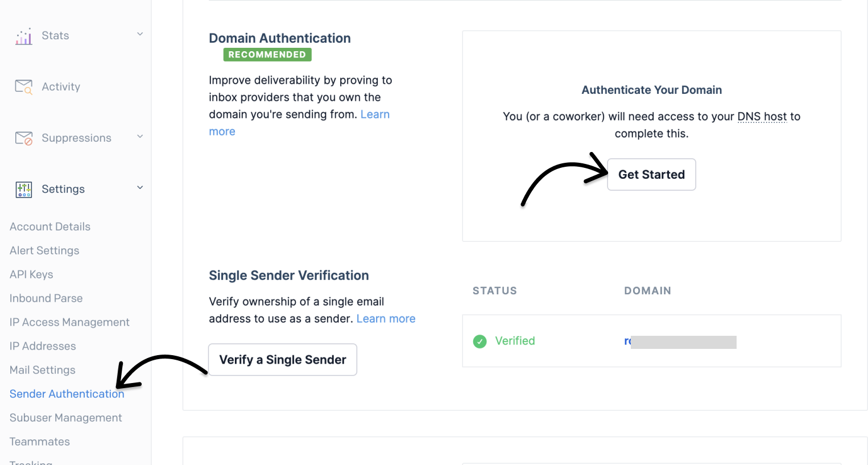The height and width of the screenshot is (465, 868).
Task: Click the green Verified checkmark icon
Action: [480, 341]
